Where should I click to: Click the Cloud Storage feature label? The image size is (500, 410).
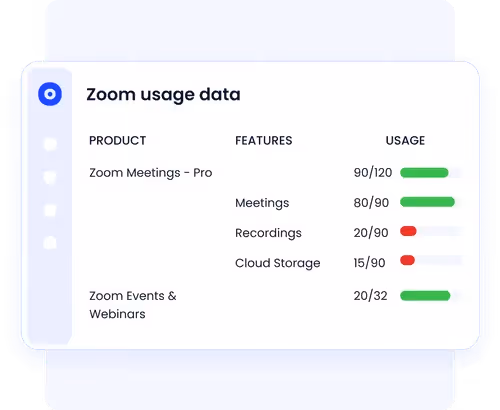(x=278, y=263)
